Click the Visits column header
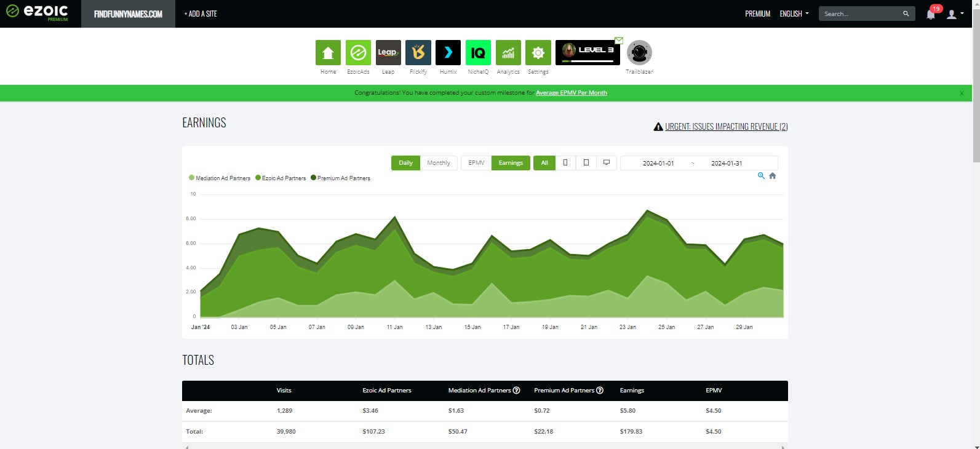The image size is (980, 449). point(284,391)
